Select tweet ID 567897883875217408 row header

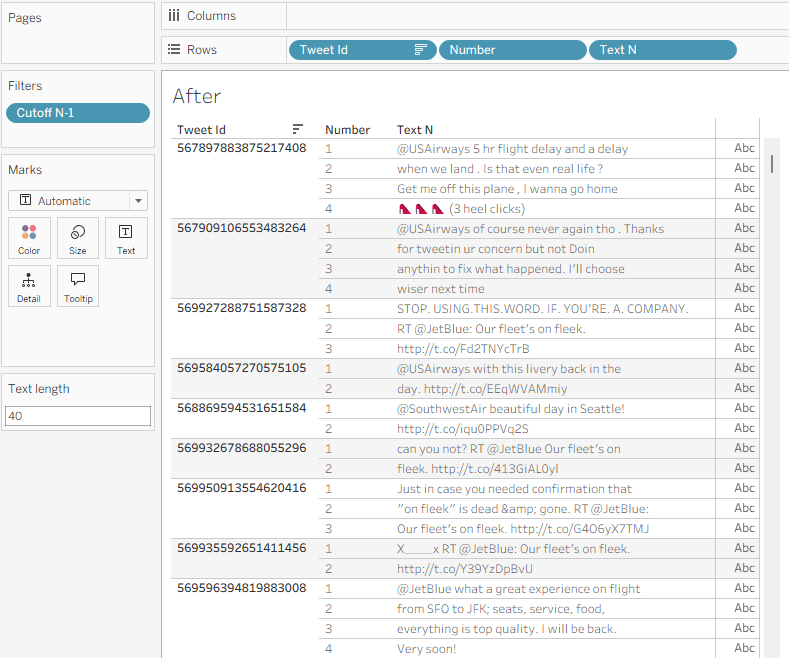point(241,148)
